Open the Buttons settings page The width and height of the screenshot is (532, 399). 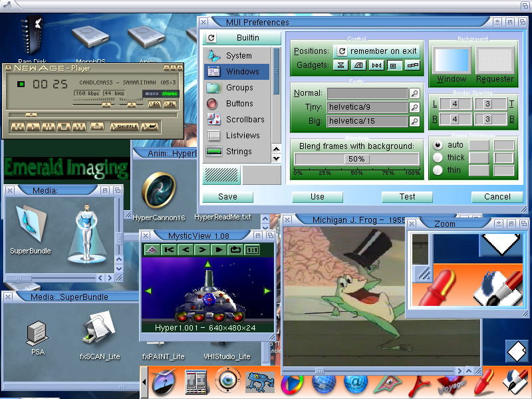pyautogui.click(x=237, y=104)
